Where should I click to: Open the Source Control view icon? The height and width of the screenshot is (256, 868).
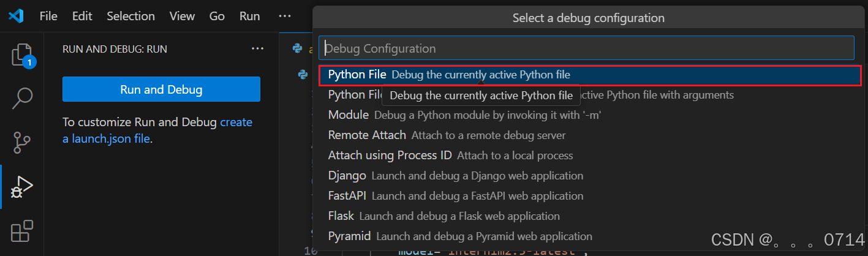pyautogui.click(x=22, y=141)
